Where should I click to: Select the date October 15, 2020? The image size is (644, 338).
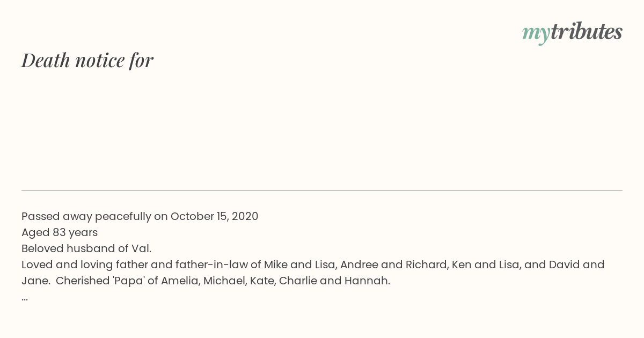(214, 216)
